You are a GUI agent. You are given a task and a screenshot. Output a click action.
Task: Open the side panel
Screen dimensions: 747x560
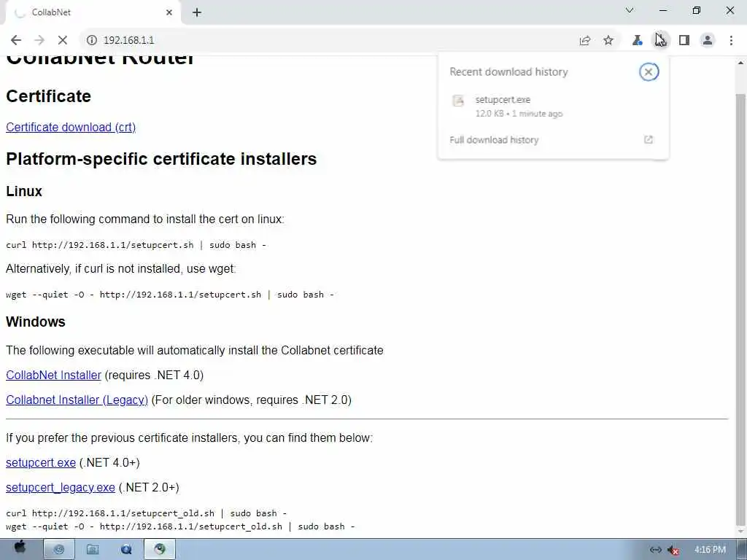(684, 41)
